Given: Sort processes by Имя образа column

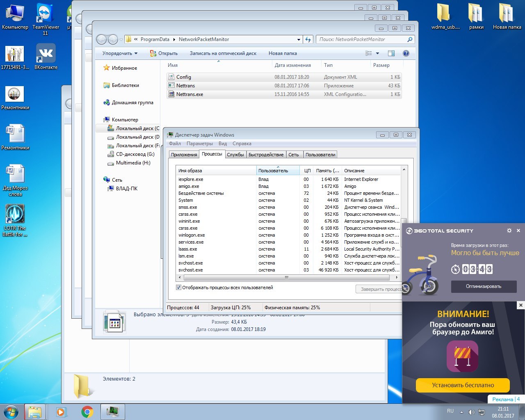Looking at the screenshot, I should coord(216,171).
